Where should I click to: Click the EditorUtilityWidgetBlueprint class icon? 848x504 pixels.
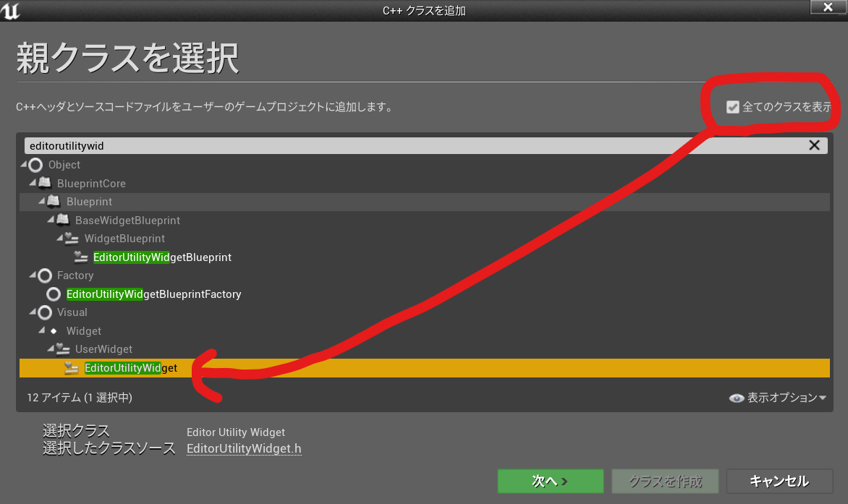80,257
